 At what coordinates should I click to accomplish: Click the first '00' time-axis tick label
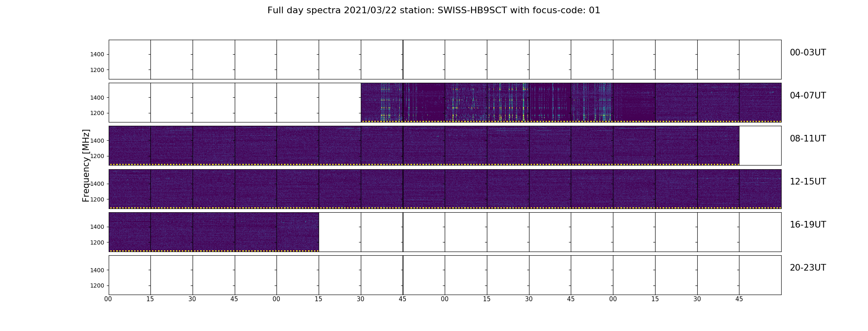pos(108,299)
